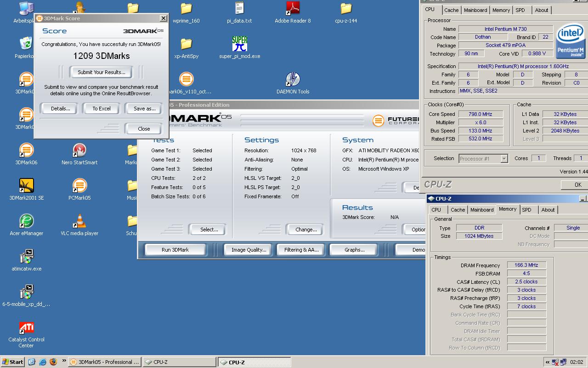Open score Details in 3DMark Score dialog

pos(60,109)
